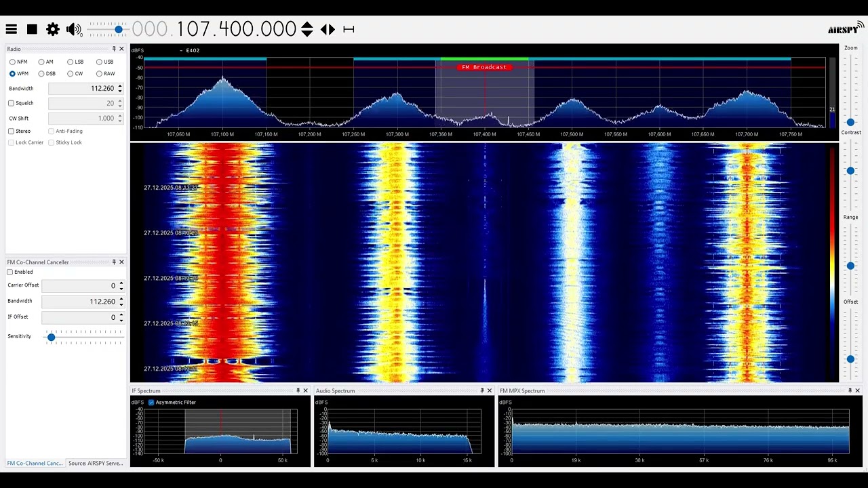Pin the FM MPX Spectrum panel

[x=850, y=390]
